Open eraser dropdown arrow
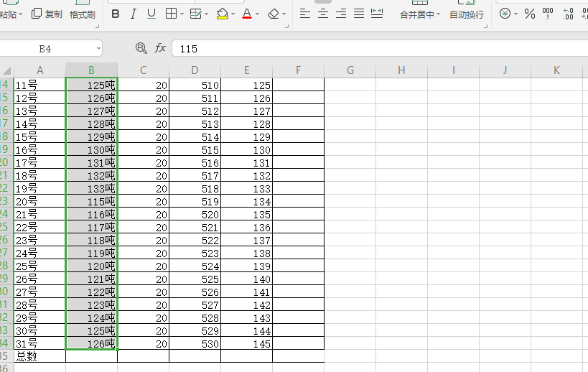This screenshot has width=588, height=372. 284,14
